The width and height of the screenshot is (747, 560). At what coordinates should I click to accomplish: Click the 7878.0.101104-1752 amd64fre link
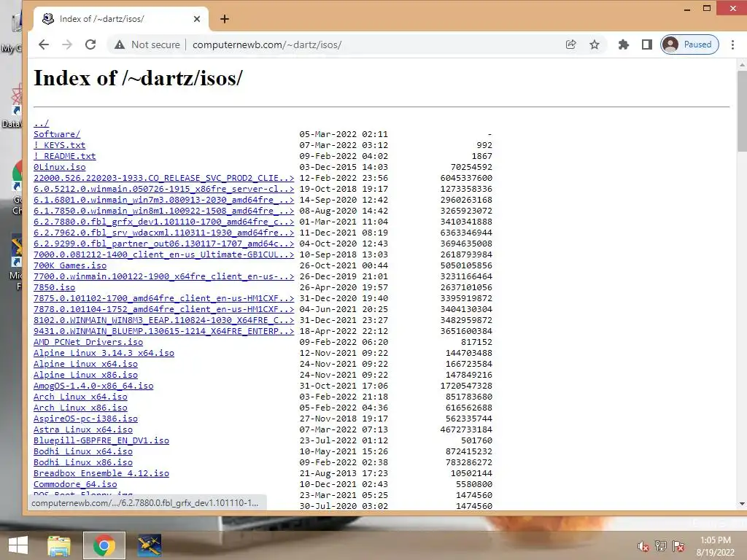point(164,309)
